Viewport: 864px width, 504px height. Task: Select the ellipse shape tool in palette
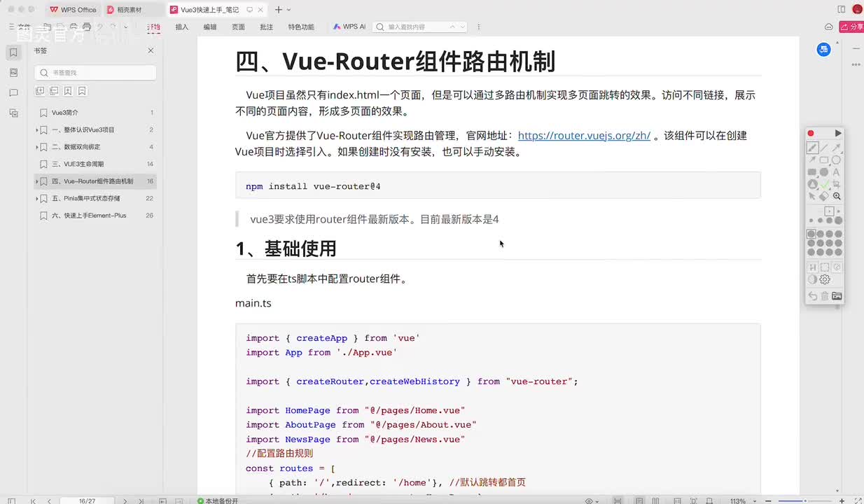pos(836,160)
